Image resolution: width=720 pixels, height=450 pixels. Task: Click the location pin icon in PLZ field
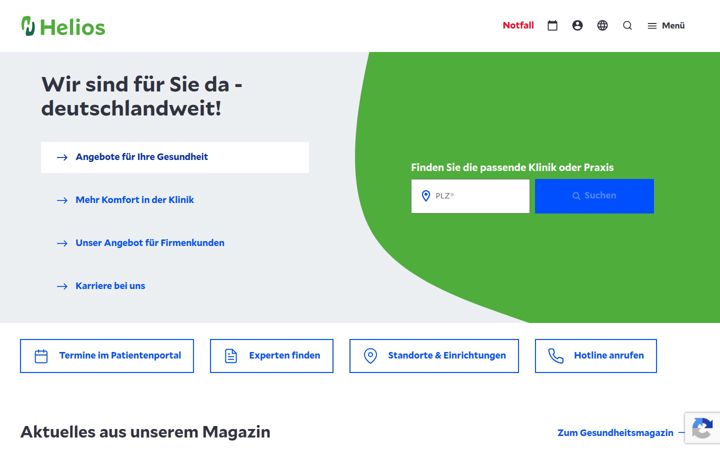[x=426, y=196]
